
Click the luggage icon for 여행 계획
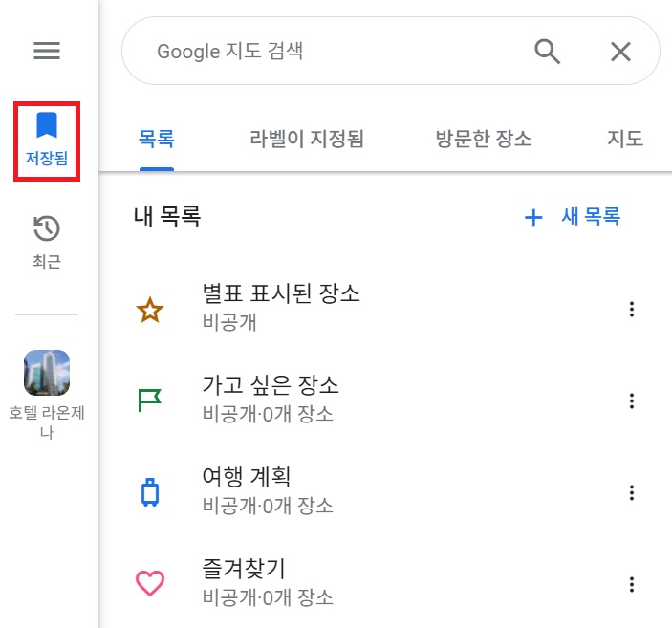pyautogui.click(x=150, y=492)
